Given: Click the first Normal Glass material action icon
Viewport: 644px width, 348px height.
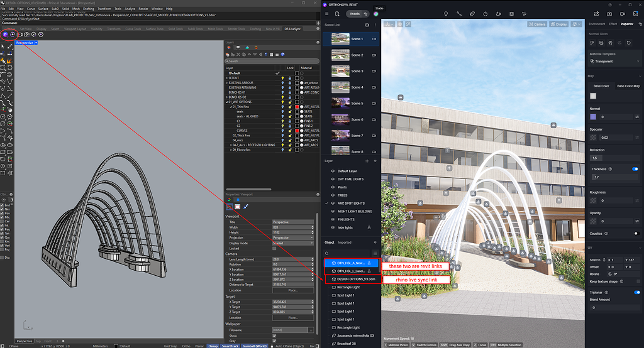Looking at the screenshot, I should pyautogui.click(x=592, y=43).
